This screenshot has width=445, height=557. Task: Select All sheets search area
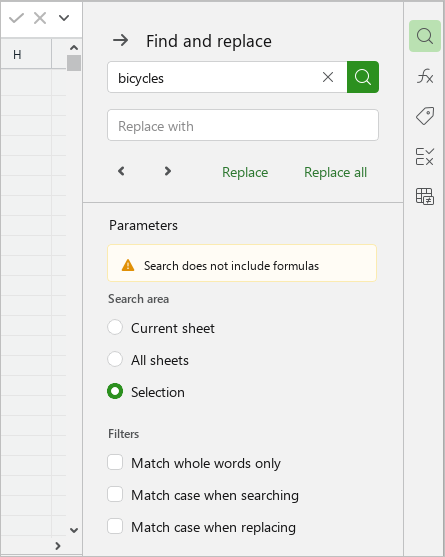point(115,359)
